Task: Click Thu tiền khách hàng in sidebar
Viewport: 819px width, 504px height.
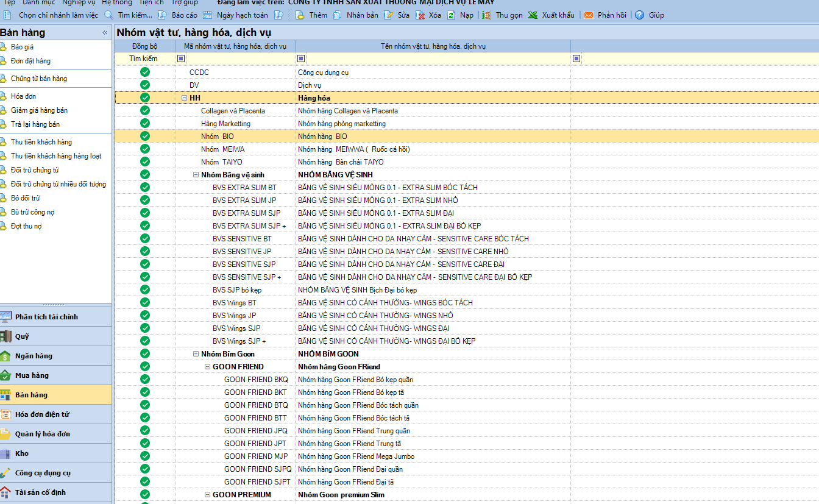Action: [41, 142]
